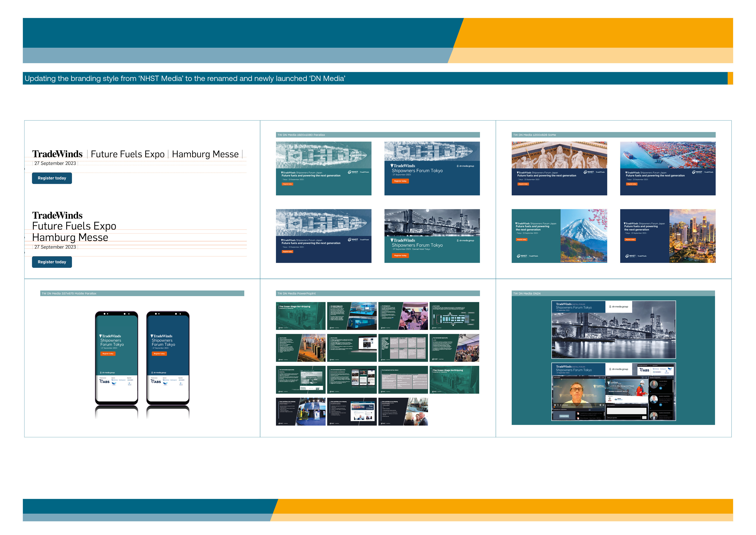Open 'The Investment And Your Return' slide
The height and width of the screenshot is (535, 756).
point(403,380)
